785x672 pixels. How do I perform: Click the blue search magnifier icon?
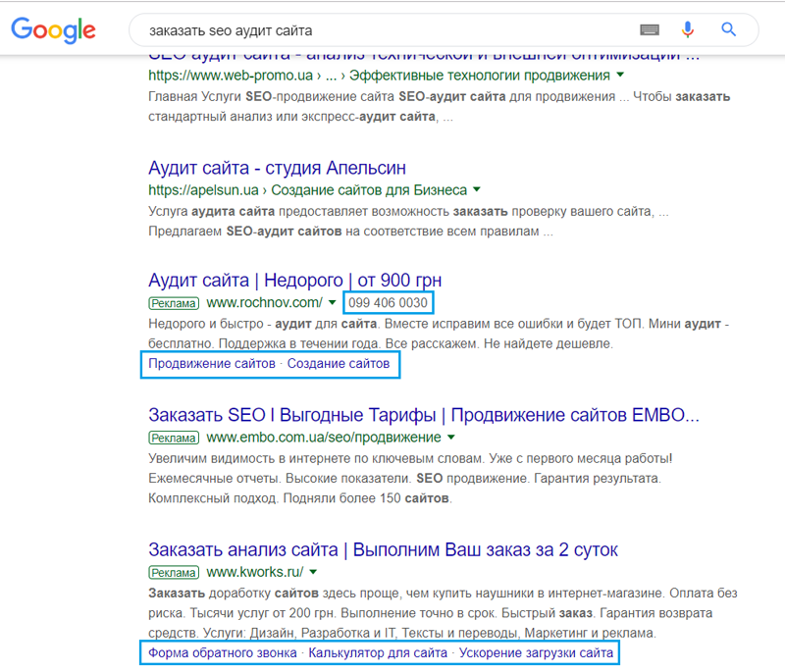pos(728,30)
